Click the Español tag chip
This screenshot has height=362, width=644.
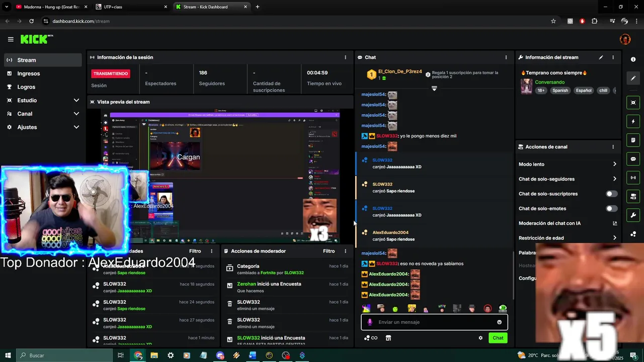584,90
